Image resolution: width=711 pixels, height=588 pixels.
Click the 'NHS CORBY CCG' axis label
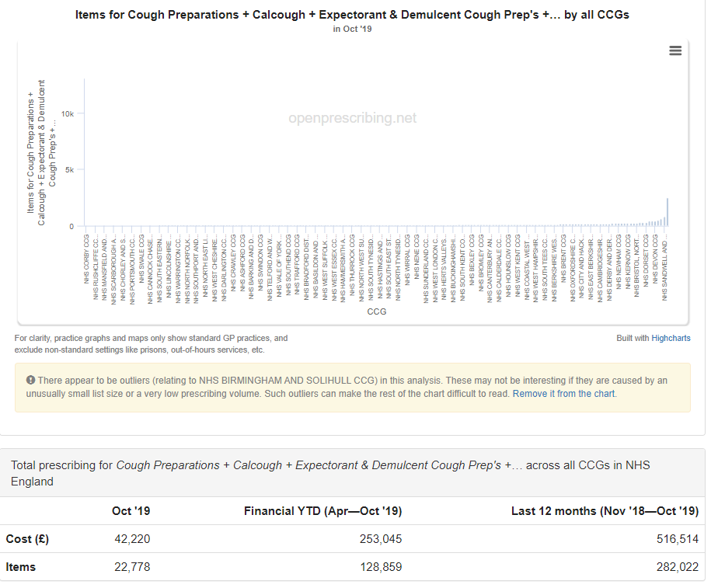point(86,259)
